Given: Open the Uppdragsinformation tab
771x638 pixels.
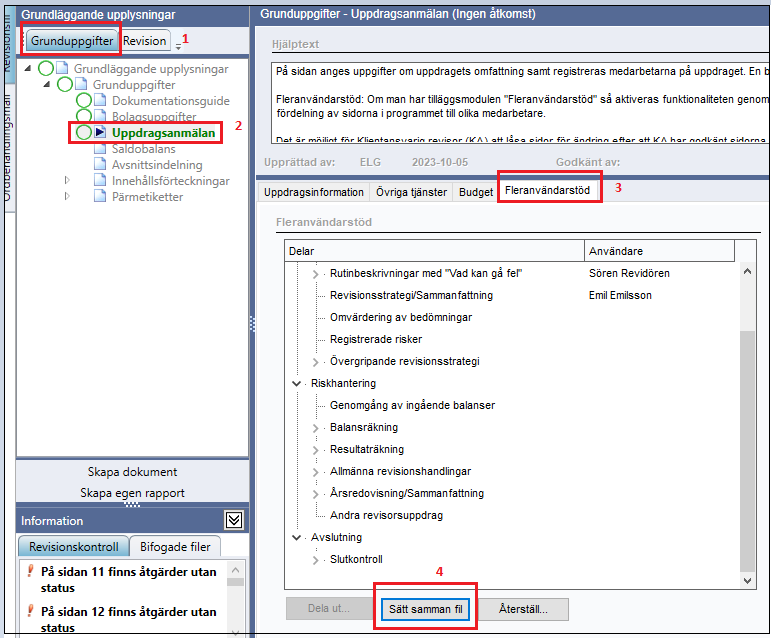Looking at the screenshot, I should [x=314, y=192].
